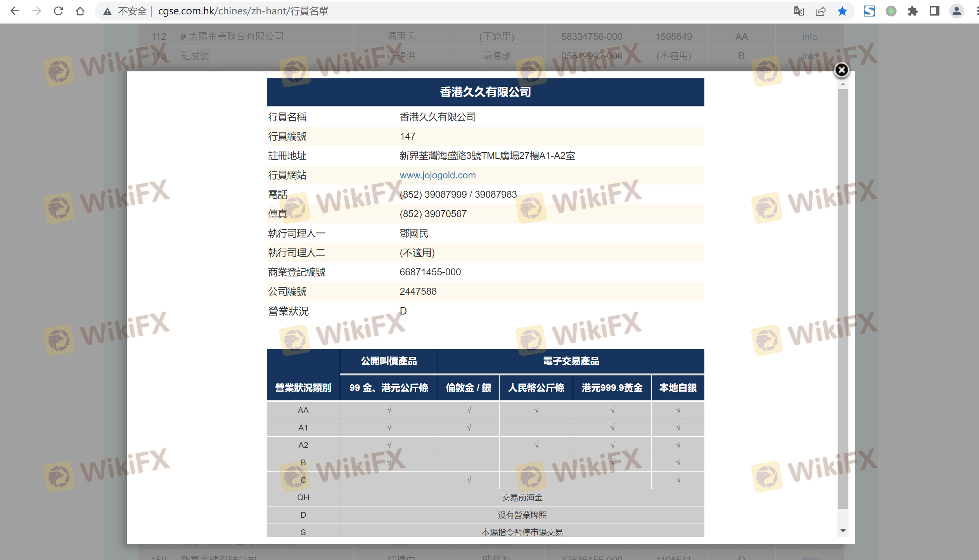Open www.jojogold.com website link
This screenshot has width=979, height=560.
click(438, 175)
